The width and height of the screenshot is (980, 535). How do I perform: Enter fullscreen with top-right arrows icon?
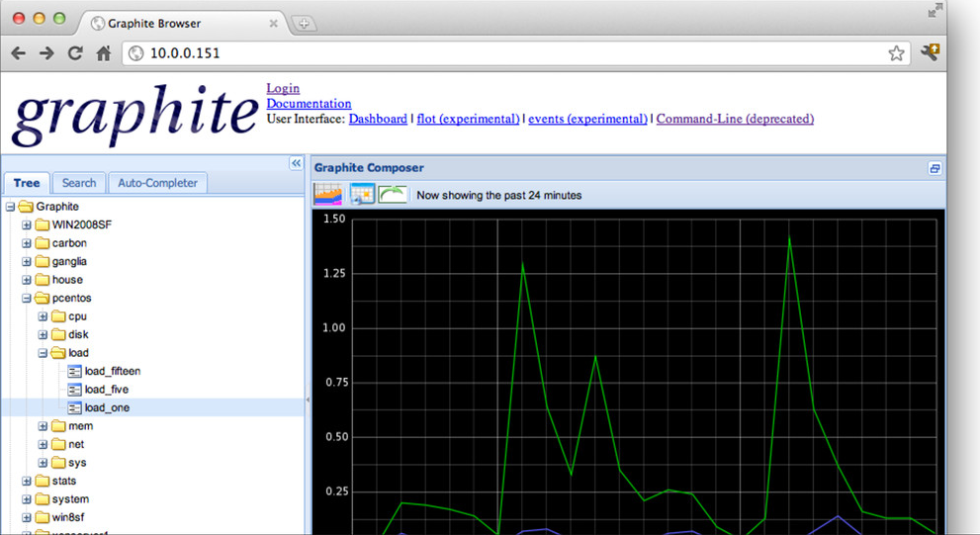[x=935, y=10]
